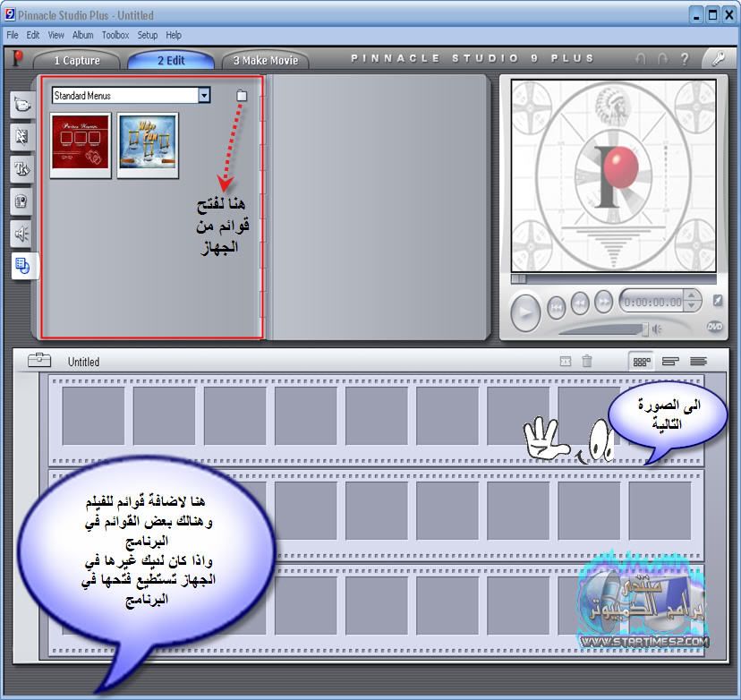Click the go to beginning button
Image resolution: width=741 pixels, height=700 pixels.
(557, 307)
